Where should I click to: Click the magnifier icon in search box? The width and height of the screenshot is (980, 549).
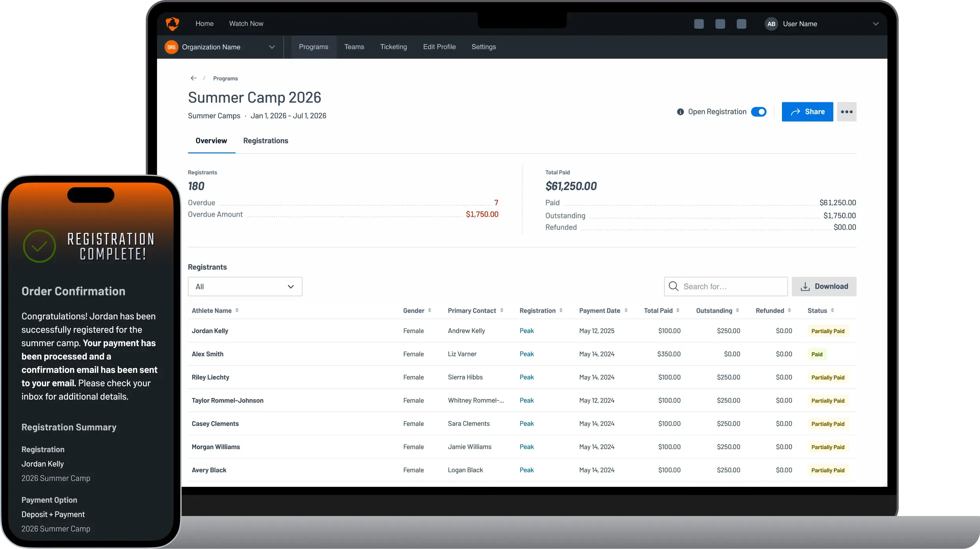pyautogui.click(x=674, y=286)
